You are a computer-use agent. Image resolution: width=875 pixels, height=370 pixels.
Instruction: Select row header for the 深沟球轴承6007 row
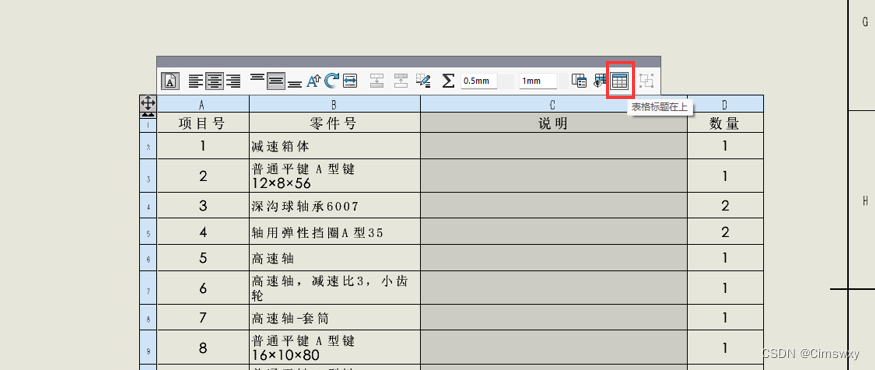pyautogui.click(x=148, y=206)
